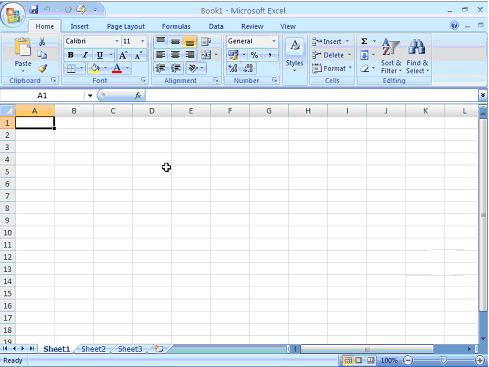Open the General number format dropdown

(274, 41)
